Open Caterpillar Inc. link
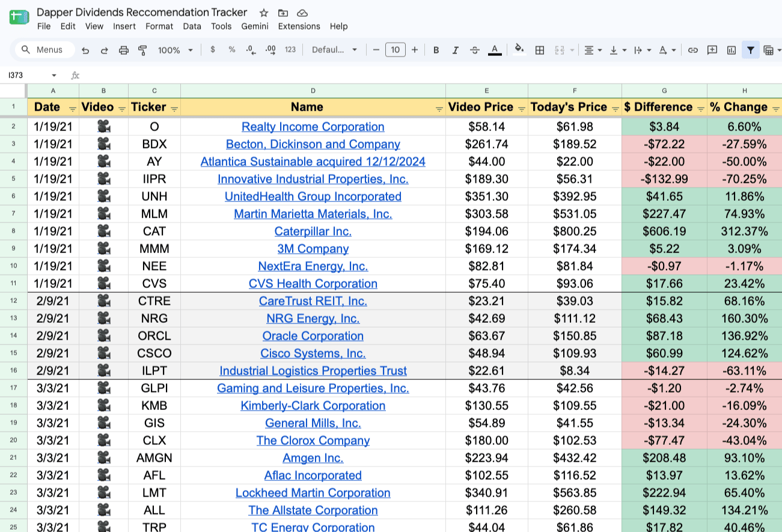Image resolution: width=782 pixels, height=532 pixels. [313, 231]
